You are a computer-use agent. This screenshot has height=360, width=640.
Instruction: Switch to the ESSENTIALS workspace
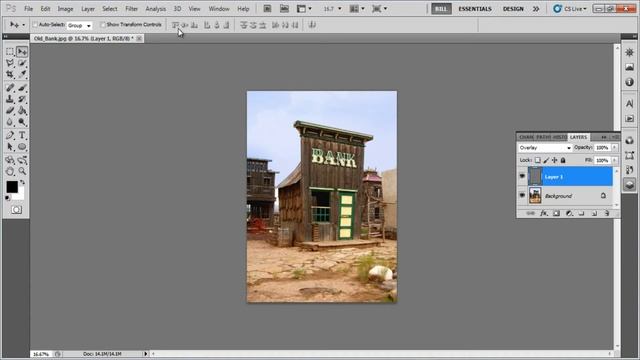click(x=475, y=9)
